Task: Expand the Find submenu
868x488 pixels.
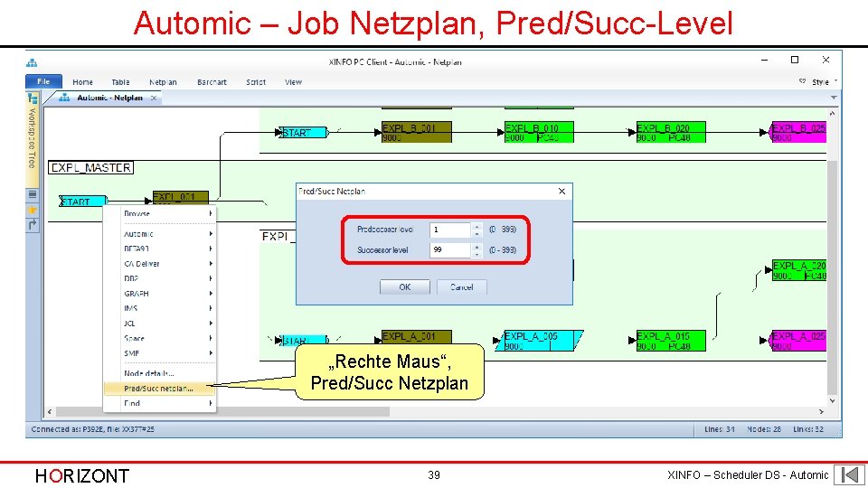Action: coord(159,403)
